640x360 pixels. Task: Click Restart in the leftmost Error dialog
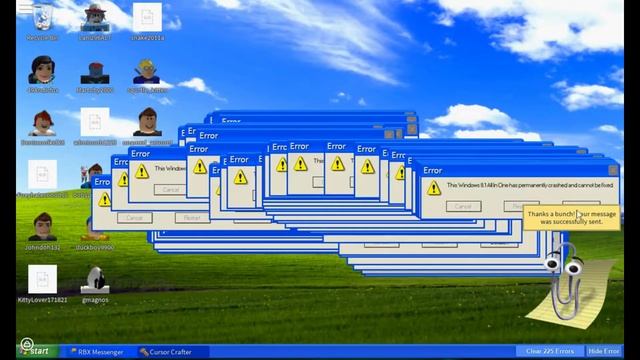coord(192,218)
